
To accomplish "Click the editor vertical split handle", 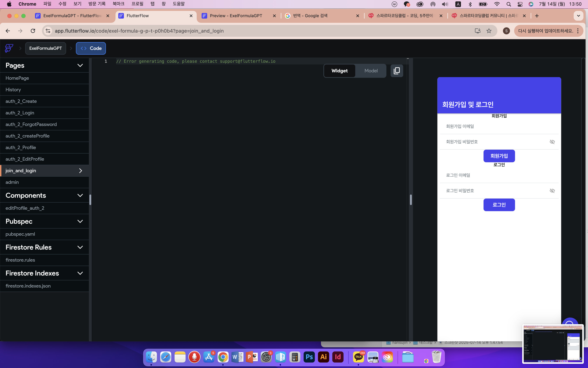I will tap(411, 200).
